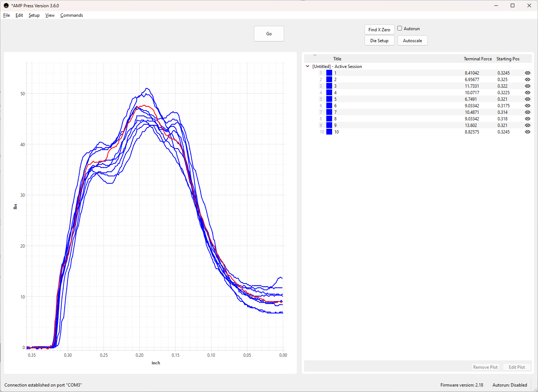538x392 pixels.
Task: Select the plot row titled 10
Action: coord(418,132)
